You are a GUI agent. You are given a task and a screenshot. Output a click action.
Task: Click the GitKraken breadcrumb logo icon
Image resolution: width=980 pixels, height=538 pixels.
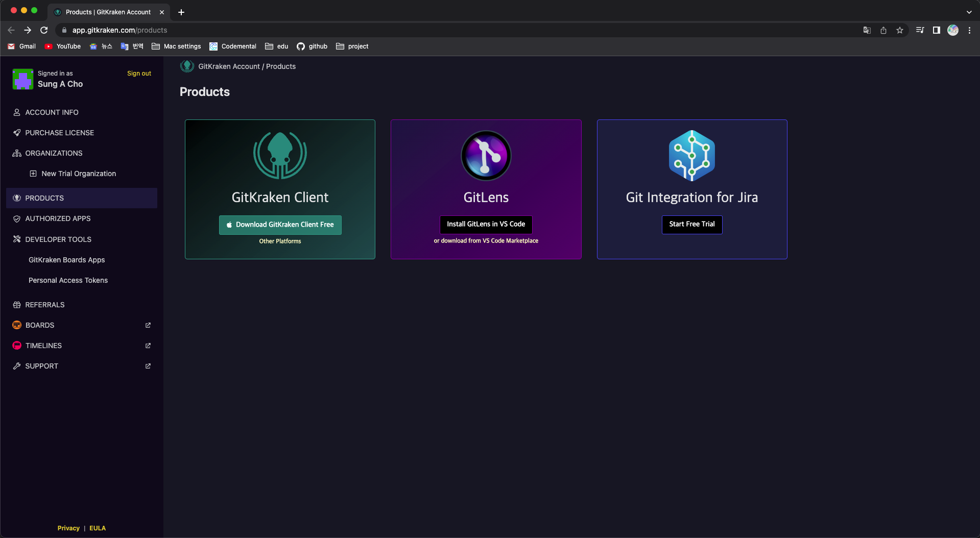tap(187, 66)
